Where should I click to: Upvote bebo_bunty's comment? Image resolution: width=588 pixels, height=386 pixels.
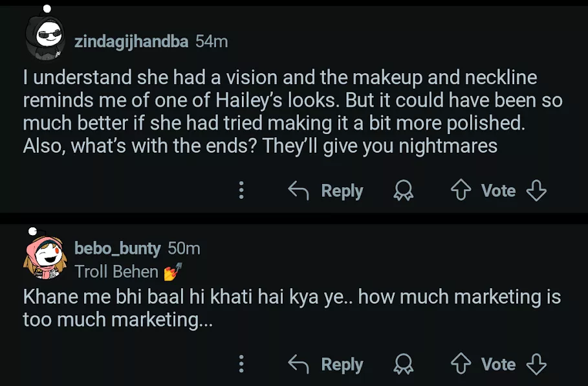click(x=460, y=365)
